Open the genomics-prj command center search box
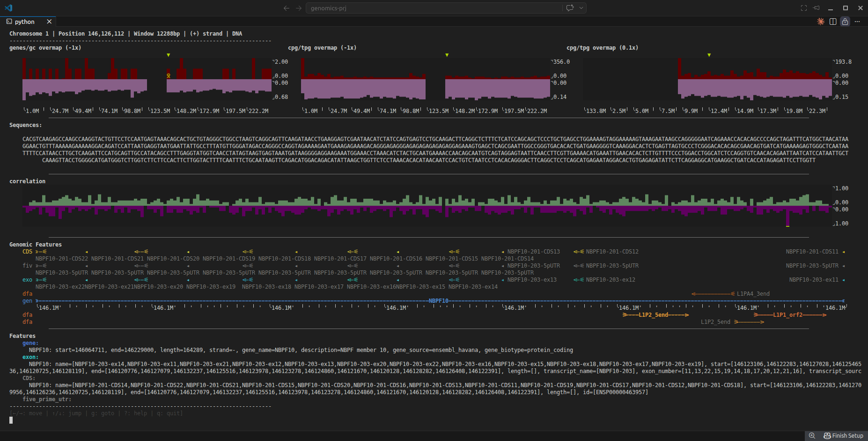This screenshot has width=868, height=441. pyautogui.click(x=434, y=8)
